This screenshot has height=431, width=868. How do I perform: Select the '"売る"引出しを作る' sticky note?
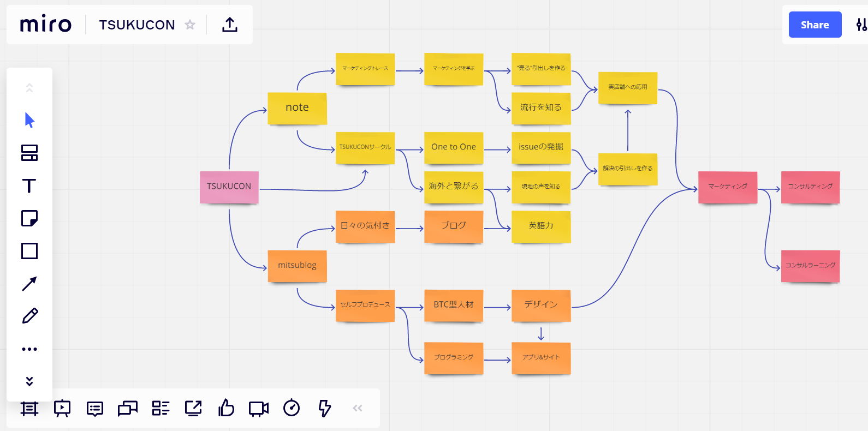[x=541, y=69]
